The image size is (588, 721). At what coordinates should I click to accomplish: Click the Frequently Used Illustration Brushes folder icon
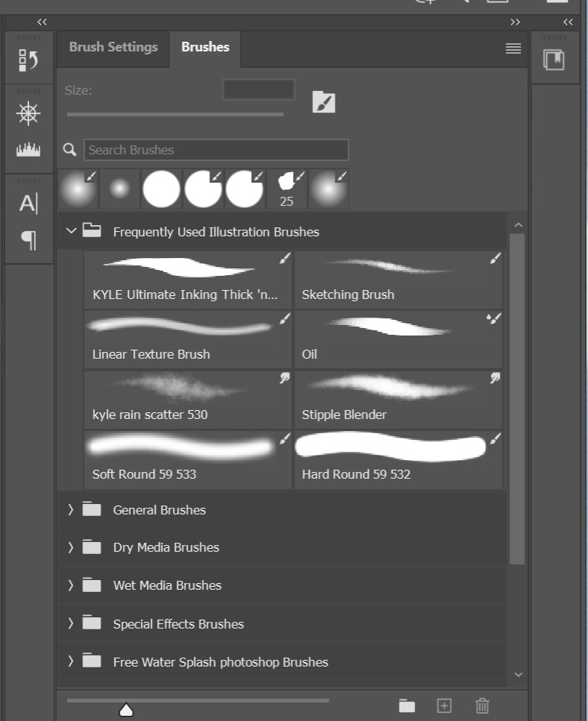click(92, 230)
